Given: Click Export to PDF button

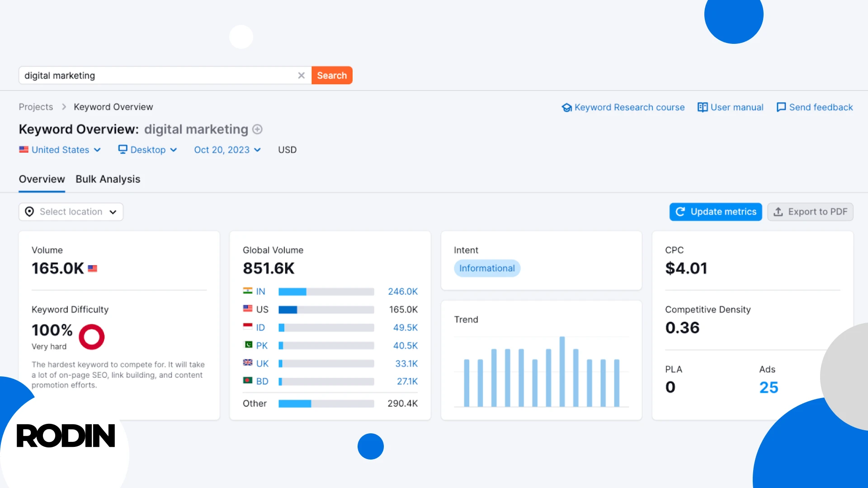Looking at the screenshot, I should [810, 212].
